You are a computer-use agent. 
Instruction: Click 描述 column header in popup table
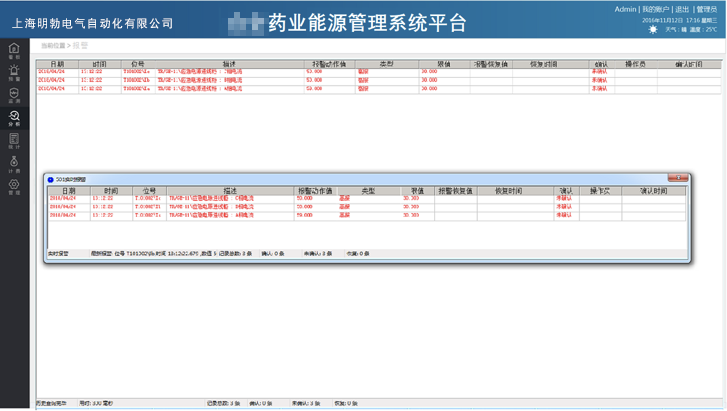[x=230, y=190]
